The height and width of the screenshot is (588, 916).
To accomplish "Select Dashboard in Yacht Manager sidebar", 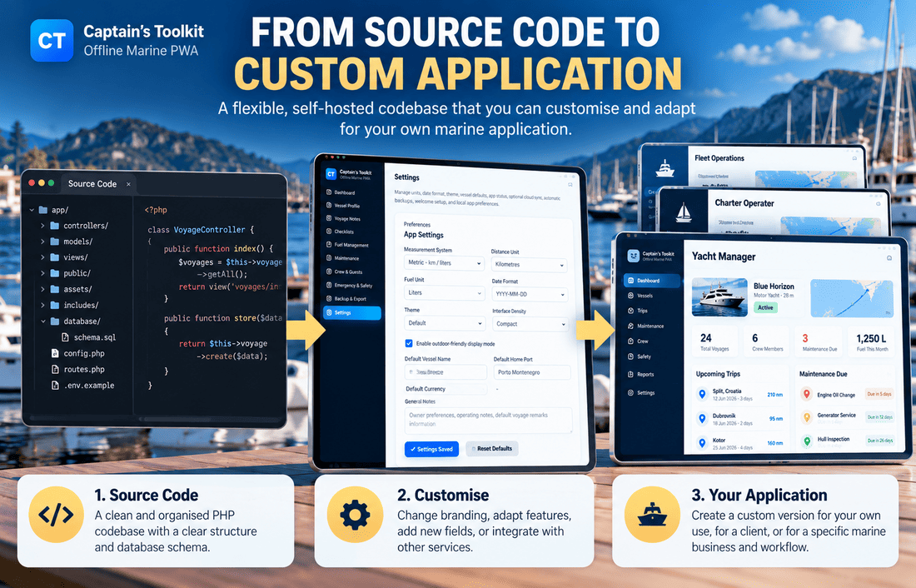I will [652, 281].
